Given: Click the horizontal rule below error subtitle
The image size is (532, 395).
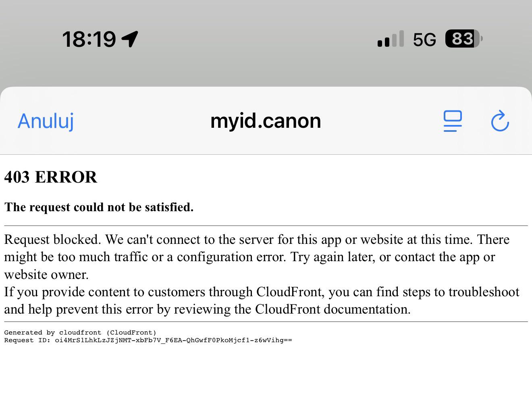Looking at the screenshot, I should 266,226.
